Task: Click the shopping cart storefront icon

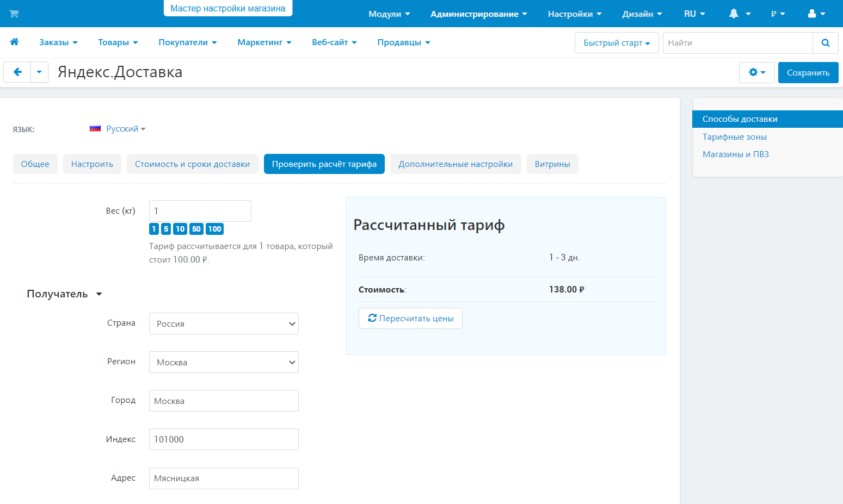Action: (x=14, y=14)
